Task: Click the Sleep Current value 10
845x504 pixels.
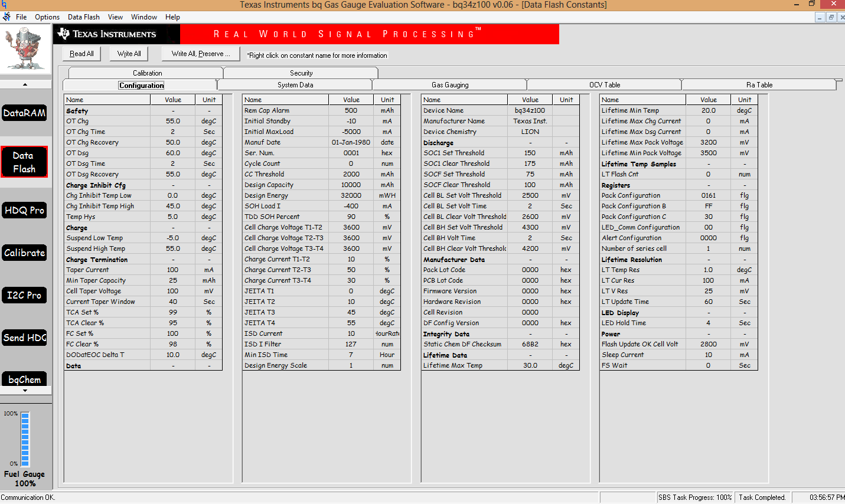Action: [x=709, y=355]
